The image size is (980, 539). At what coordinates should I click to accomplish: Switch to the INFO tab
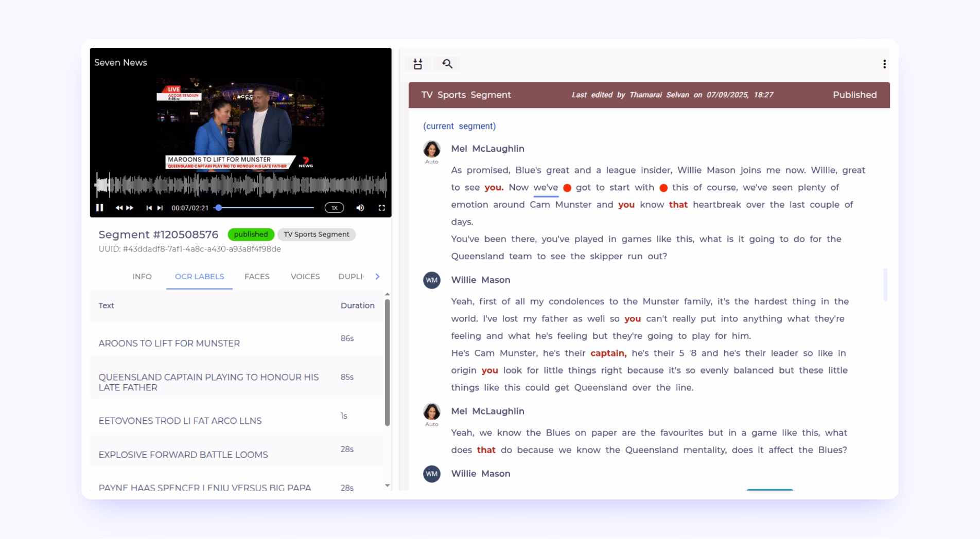coord(142,277)
